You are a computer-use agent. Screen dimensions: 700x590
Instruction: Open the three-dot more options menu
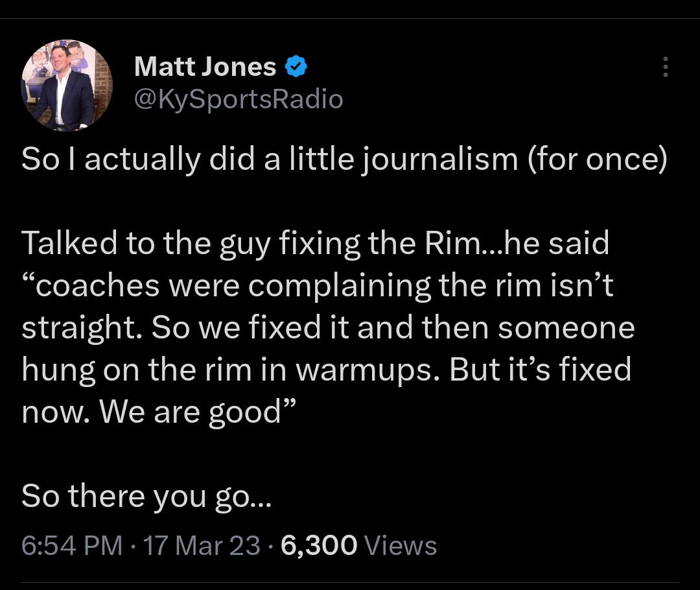665,67
